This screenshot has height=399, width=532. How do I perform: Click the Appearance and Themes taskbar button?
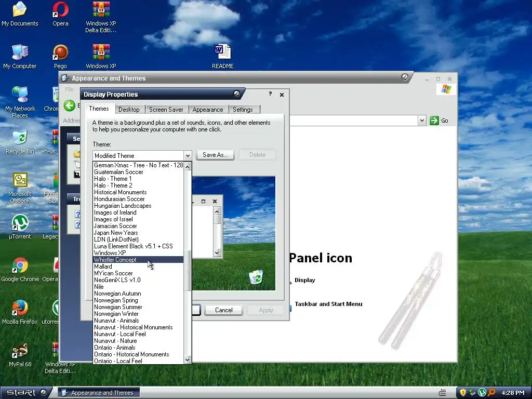[x=98, y=393]
